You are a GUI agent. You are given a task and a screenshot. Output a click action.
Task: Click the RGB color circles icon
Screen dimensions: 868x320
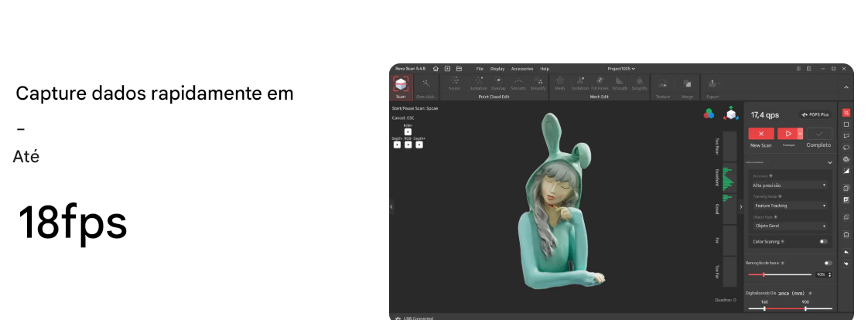(x=709, y=114)
